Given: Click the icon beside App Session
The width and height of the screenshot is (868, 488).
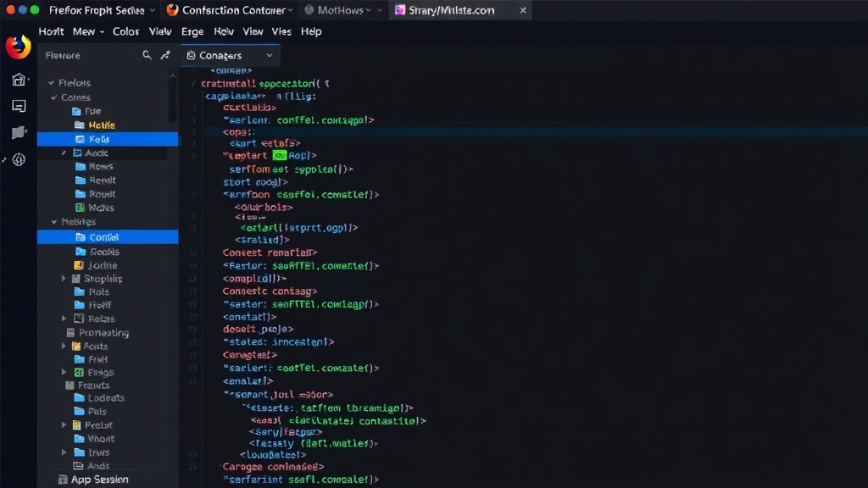Looking at the screenshot, I should [x=63, y=480].
